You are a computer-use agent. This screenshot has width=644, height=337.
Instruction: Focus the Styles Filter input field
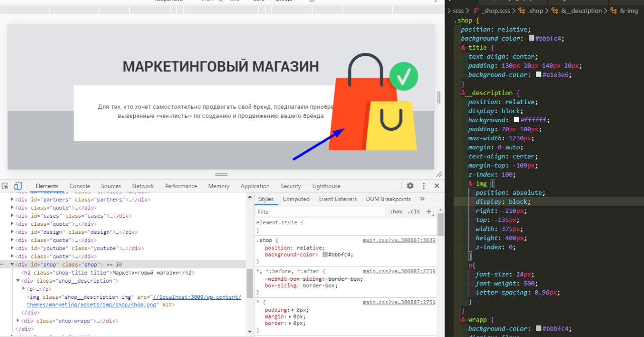click(320, 212)
